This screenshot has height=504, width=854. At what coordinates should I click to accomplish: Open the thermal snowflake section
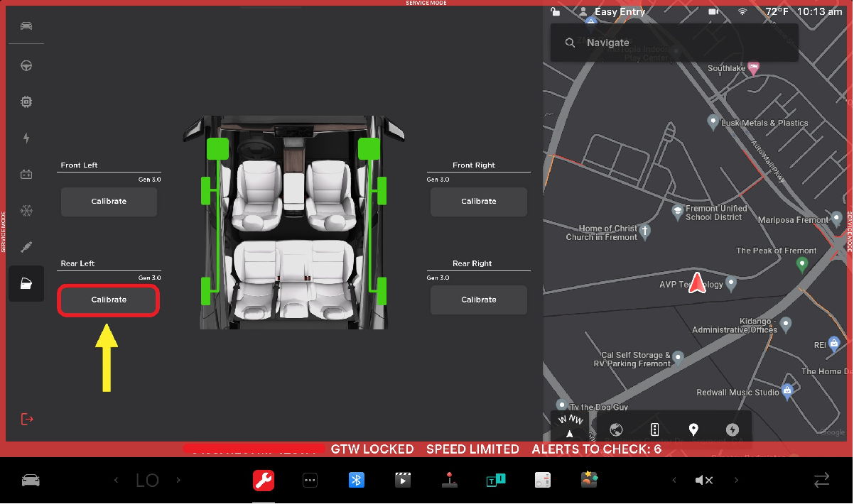pos(26,211)
